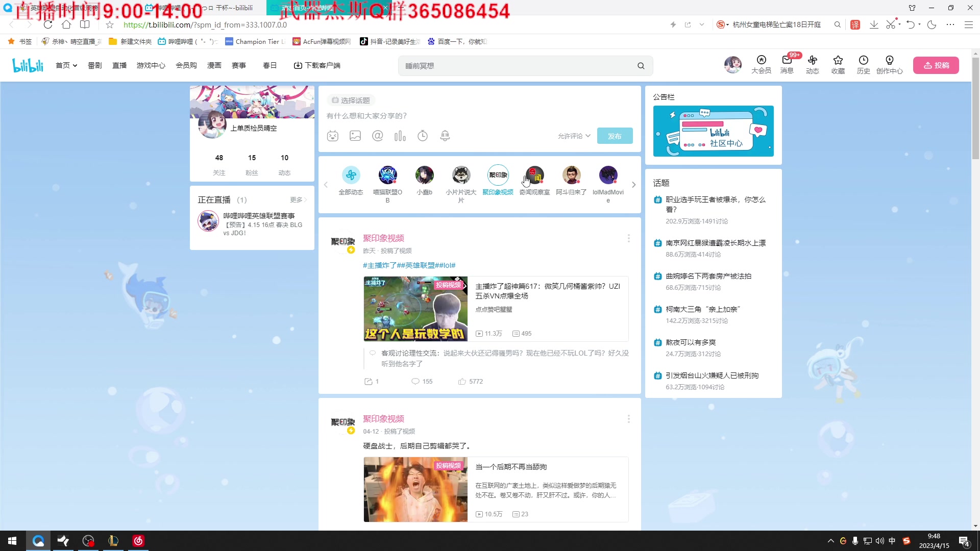
Task: Open topic 熬夜可以有多爽
Action: coord(691,342)
